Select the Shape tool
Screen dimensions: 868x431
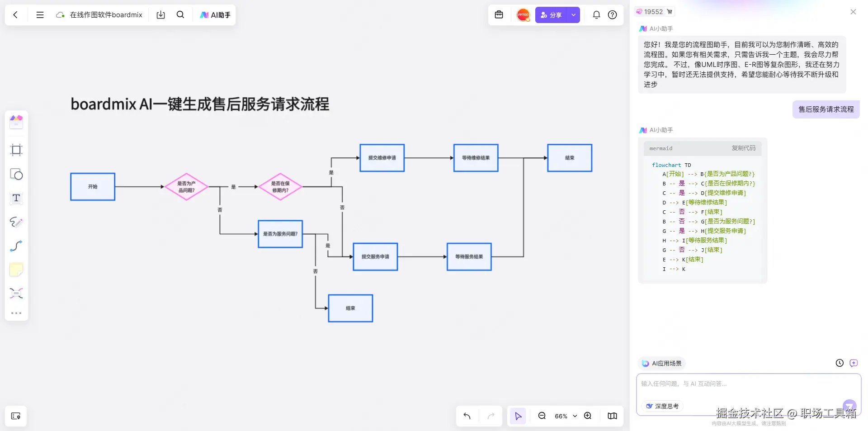tap(16, 174)
